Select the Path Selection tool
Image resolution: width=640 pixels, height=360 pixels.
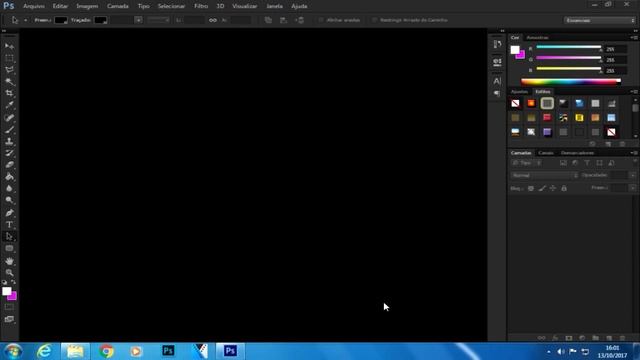(x=9, y=237)
